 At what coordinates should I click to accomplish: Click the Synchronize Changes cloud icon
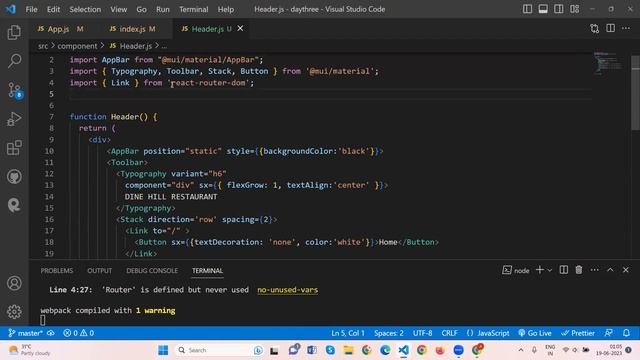(x=51, y=333)
